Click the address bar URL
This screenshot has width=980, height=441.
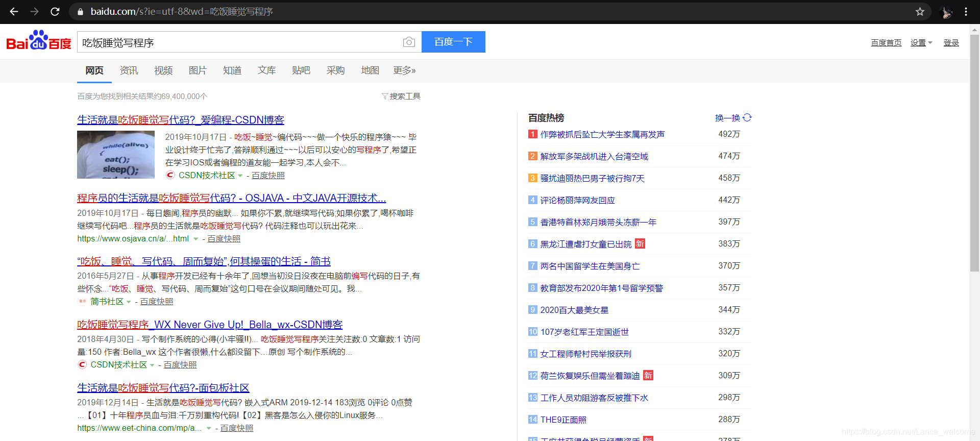(182, 11)
